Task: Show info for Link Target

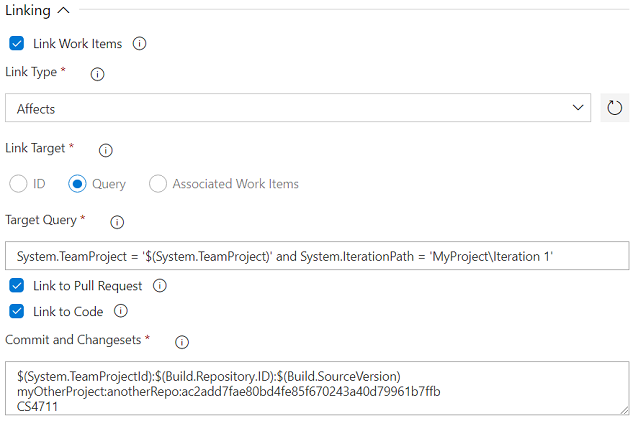Action: (x=106, y=150)
